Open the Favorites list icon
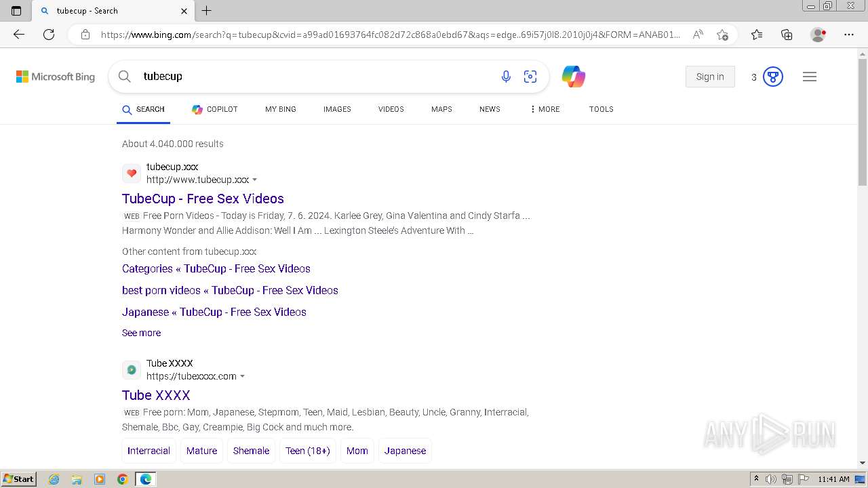The image size is (868, 488). coord(757,35)
